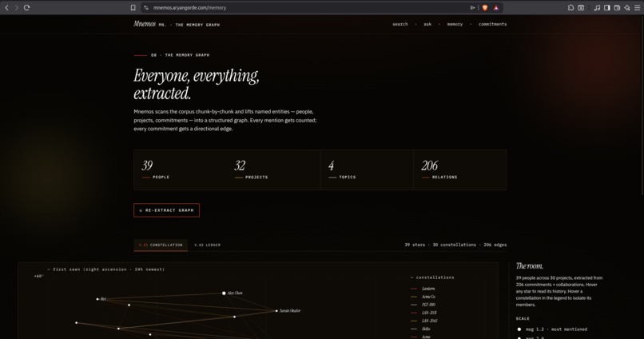The image size is (644, 339).
Task: Click the play-shaped icon in the address bar
Action: [x=472, y=7]
